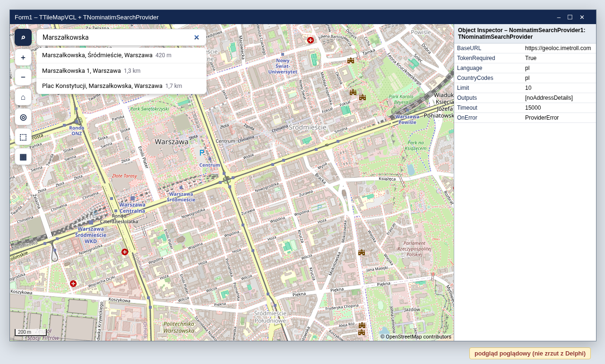Click the Politechnika Warszawska map label

(x=179, y=328)
